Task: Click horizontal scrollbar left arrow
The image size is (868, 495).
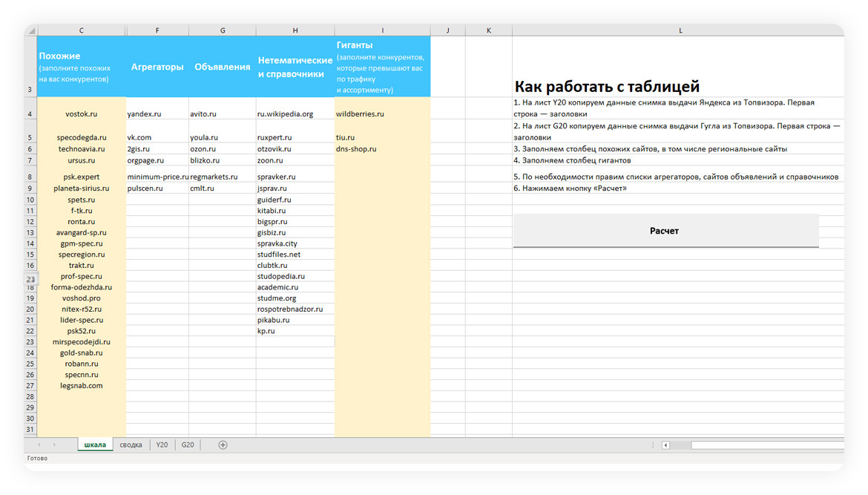Action: [666, 445]
